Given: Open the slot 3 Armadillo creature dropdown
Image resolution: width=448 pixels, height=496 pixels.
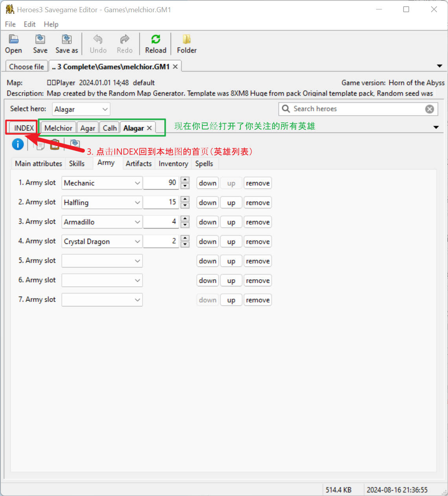Looking at the screenshot, I should 102,222.
